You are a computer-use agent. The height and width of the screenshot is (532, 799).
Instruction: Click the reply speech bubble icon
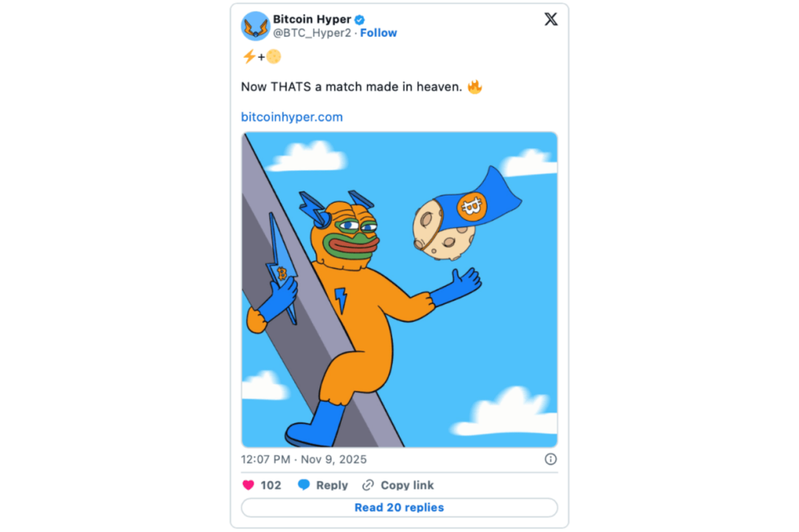(x=303, y=485)
